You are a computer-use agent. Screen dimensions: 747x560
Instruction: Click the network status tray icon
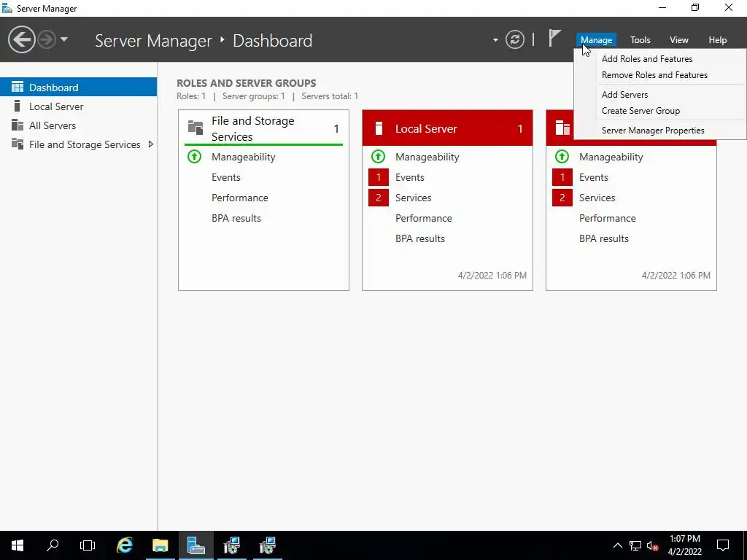click(635, 545)
